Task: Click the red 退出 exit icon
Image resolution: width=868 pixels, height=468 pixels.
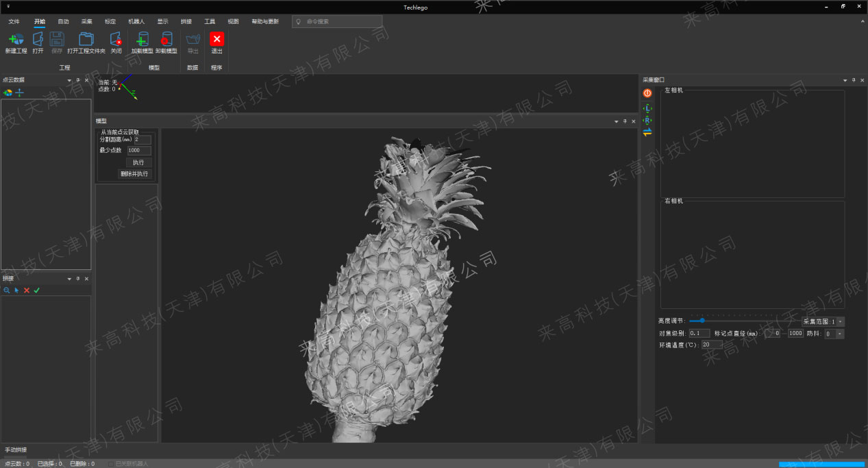Action: (x=216, y=39)
